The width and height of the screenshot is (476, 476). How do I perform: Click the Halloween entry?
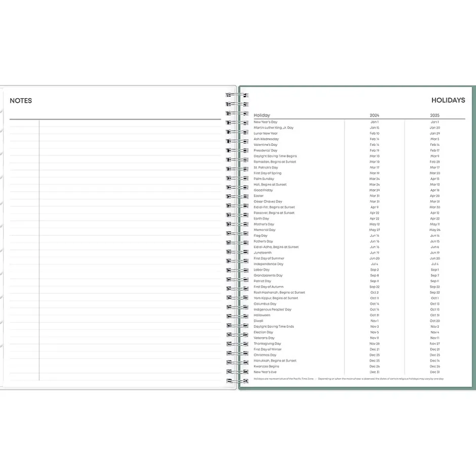tap(262, 315)
